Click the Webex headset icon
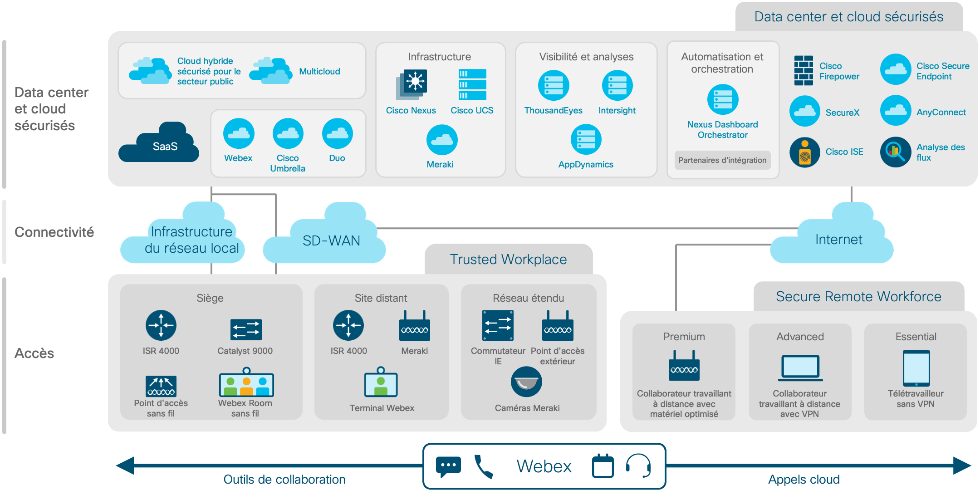 pos(638,465)
